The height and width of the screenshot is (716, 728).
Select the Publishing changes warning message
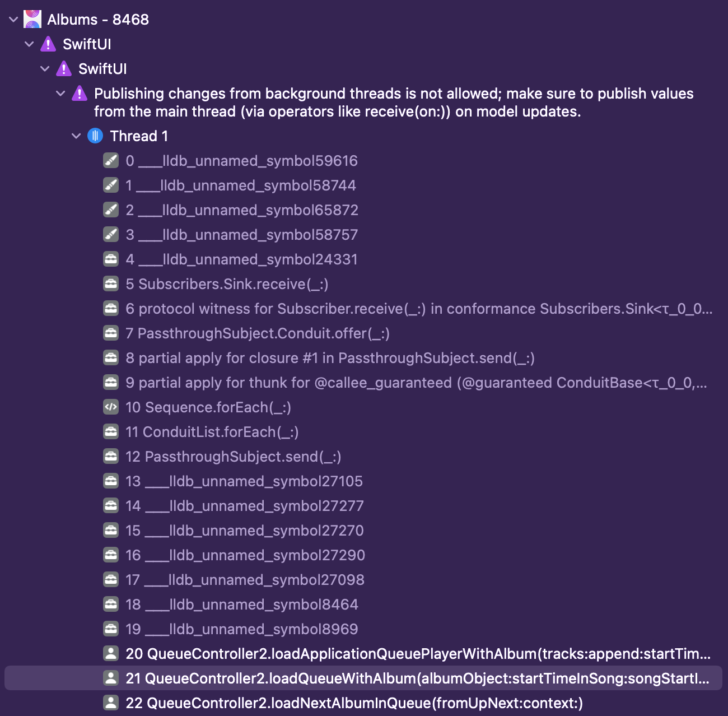[393, 103]
